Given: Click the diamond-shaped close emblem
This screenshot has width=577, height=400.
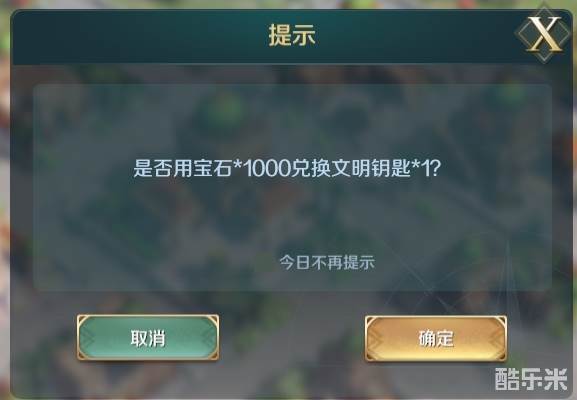Looking at the screenshot, I should [x=544, y=35].
